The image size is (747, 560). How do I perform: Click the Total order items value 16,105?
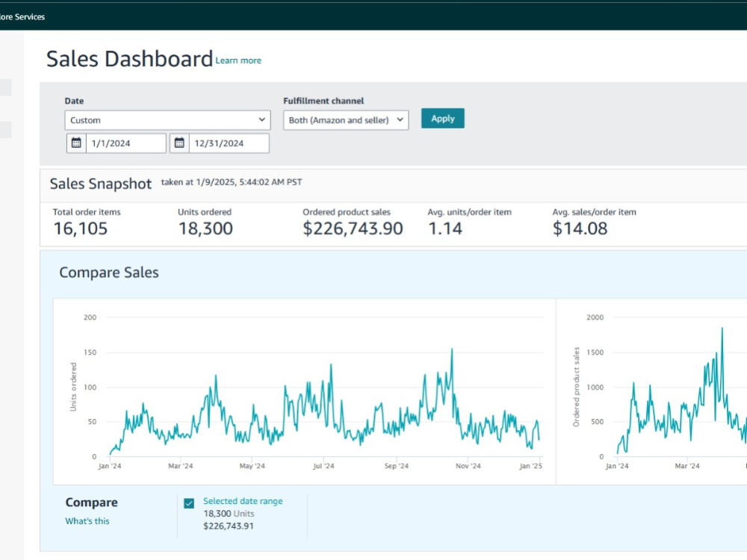(81, 228)
